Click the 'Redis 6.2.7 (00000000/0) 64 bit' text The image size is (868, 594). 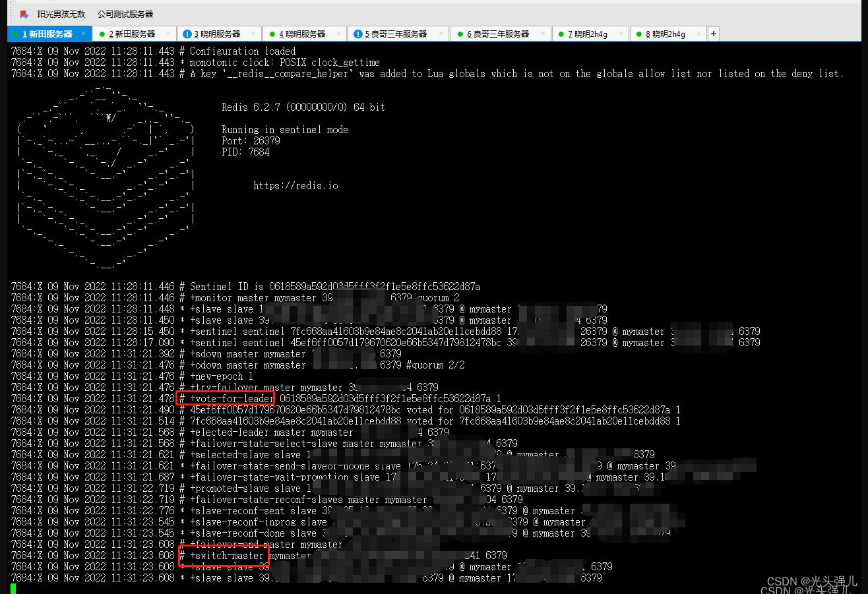(x=303, y=107)
